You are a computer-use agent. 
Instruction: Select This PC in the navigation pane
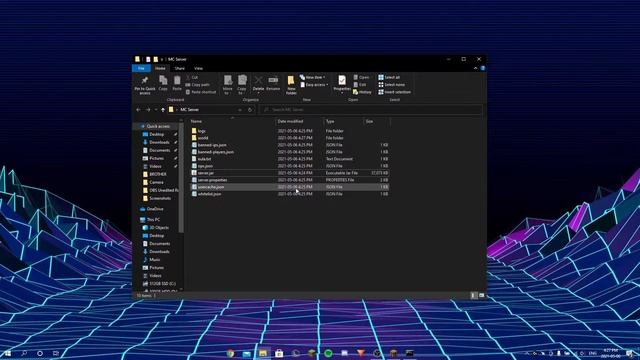click(153, 220)
